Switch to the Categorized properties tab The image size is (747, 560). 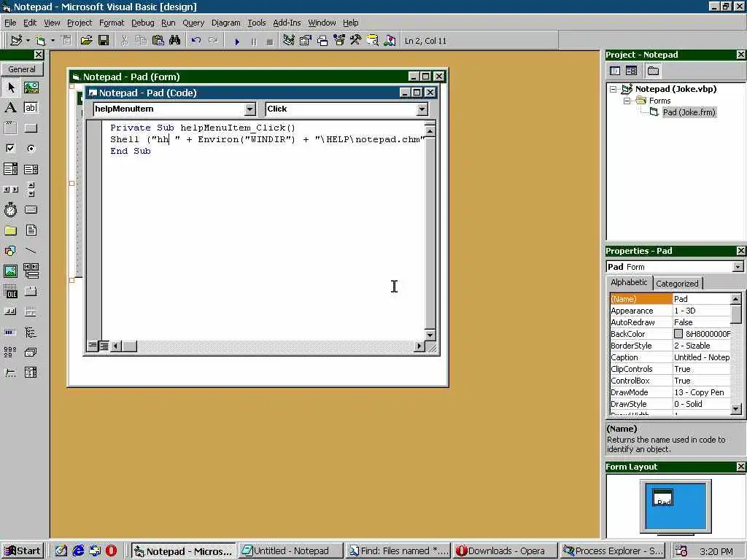677,284
